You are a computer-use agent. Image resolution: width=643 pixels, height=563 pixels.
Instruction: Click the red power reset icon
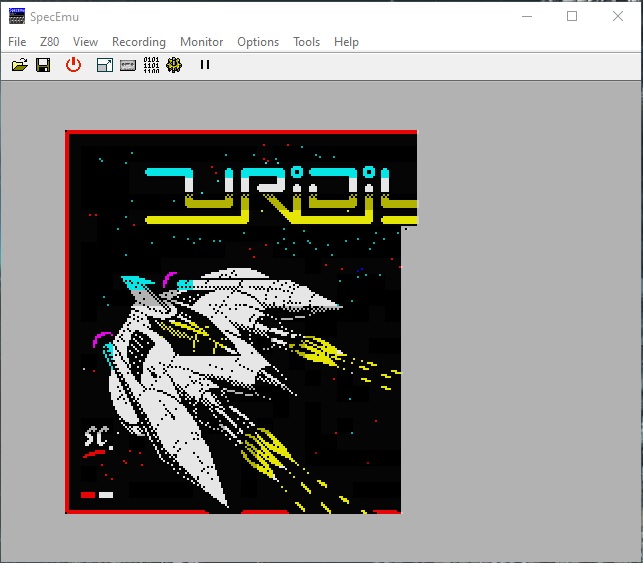click(73, 65)
